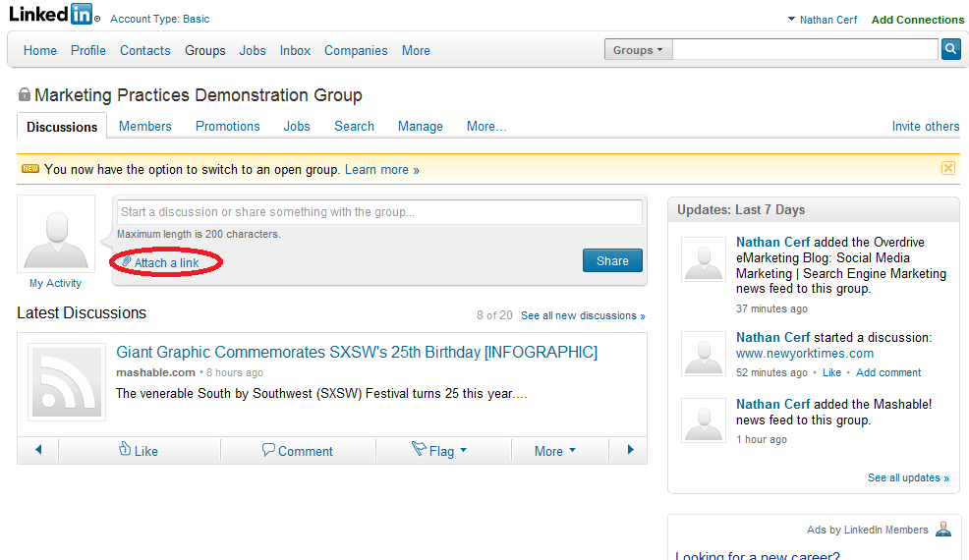The width and height of the screenshot is (969, 560).
Task: Click avatar beside Overdrive eMarketing update
Action: coord(704,259)
